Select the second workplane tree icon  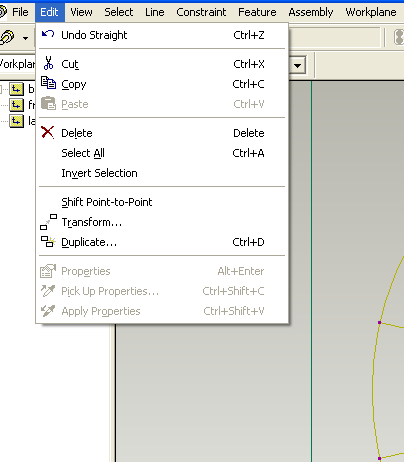pyautogui.click(x=16, y=105)
